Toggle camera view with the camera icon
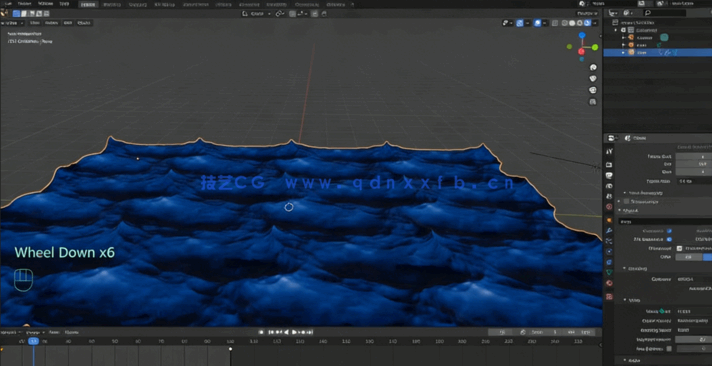This screenshot has height=366, width=712. [593, 90]
